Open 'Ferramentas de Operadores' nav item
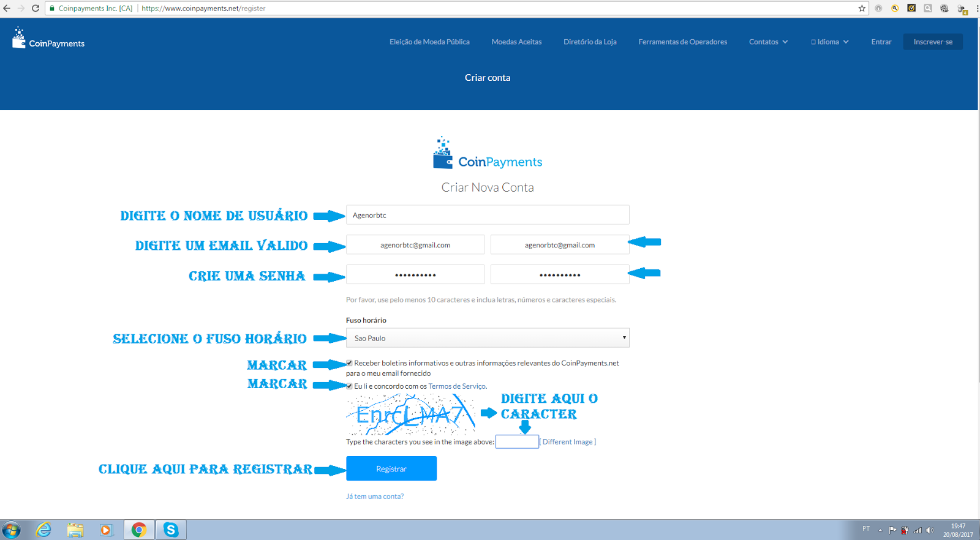980x540 pixels. click(x=682, y=42)
